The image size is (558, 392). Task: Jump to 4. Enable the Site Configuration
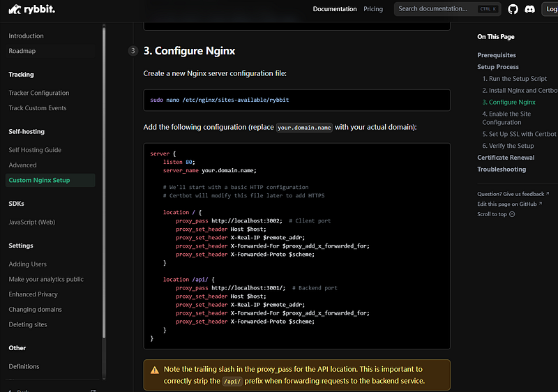point(506,118)
